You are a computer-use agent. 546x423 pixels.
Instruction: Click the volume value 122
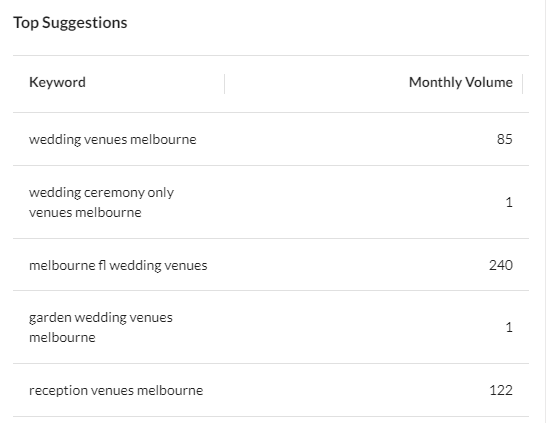[x=501, y=390]
